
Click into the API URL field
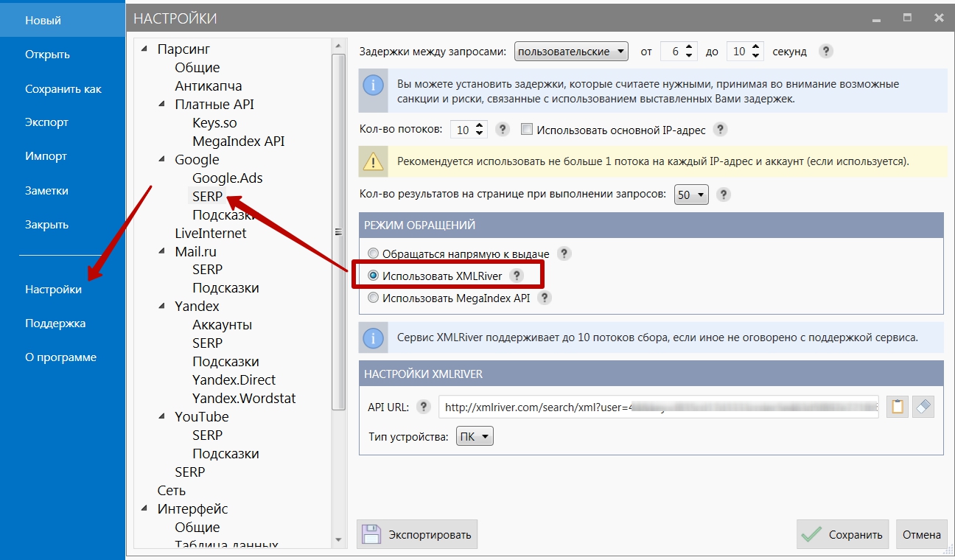click(x=659, y=407)
